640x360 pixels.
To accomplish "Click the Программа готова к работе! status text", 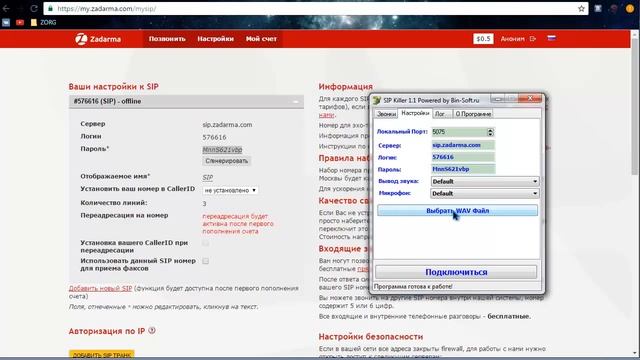I will (x=413, y=287).
